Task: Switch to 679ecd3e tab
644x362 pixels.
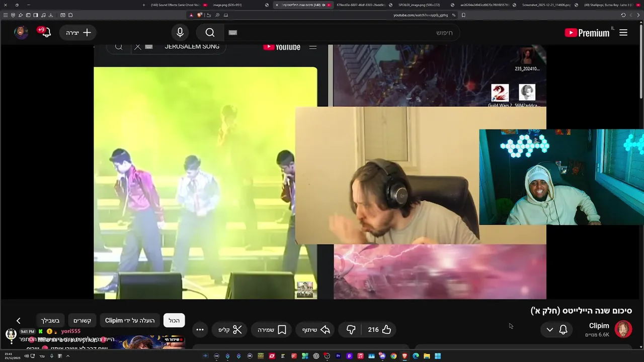Action: click(363, 5)
